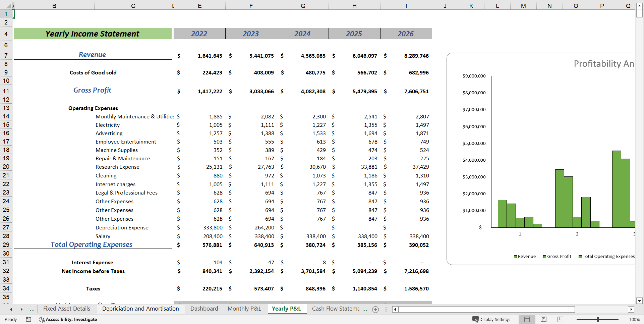644x324 pixels.
Task: Click the Yearly Income Statement title cell
Action: tap(93, 34)
